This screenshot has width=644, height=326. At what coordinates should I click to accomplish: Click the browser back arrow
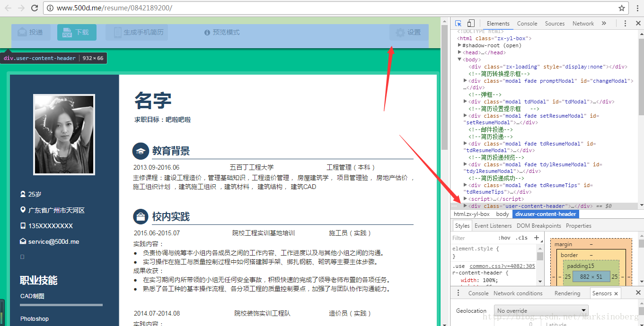point(8,8)
